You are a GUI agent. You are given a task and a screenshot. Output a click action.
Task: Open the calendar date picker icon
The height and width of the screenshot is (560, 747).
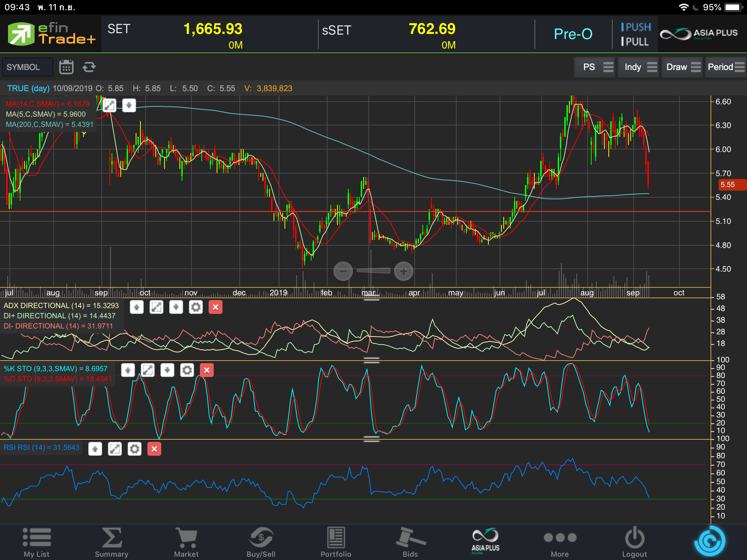point(66,67)
